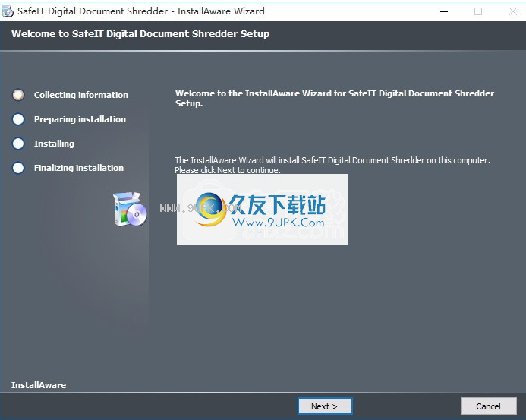Minimize the InstallAware Wizard window
The image size is (526, 420).
444,11
